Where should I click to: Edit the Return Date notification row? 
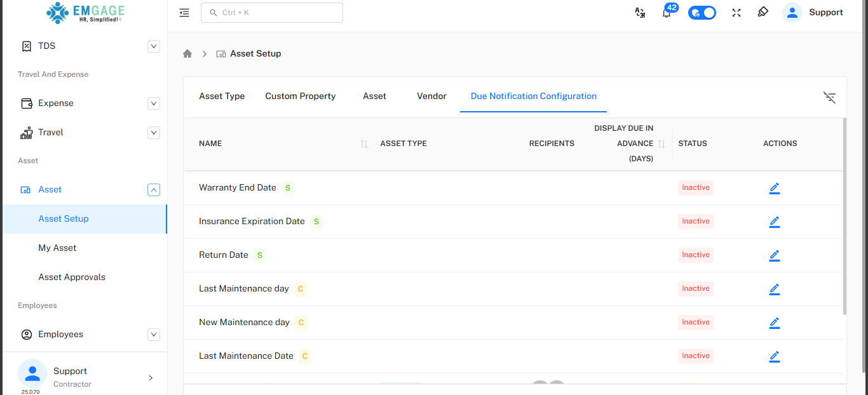774,255
